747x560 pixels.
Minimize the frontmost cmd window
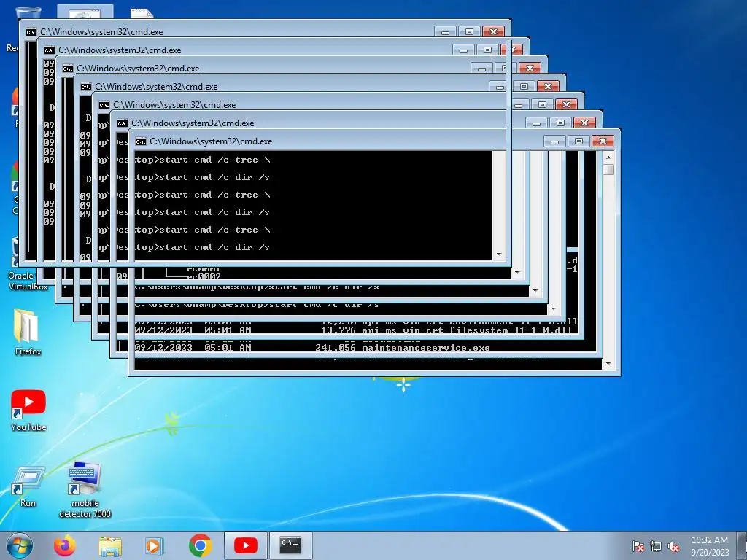point(445,32)
